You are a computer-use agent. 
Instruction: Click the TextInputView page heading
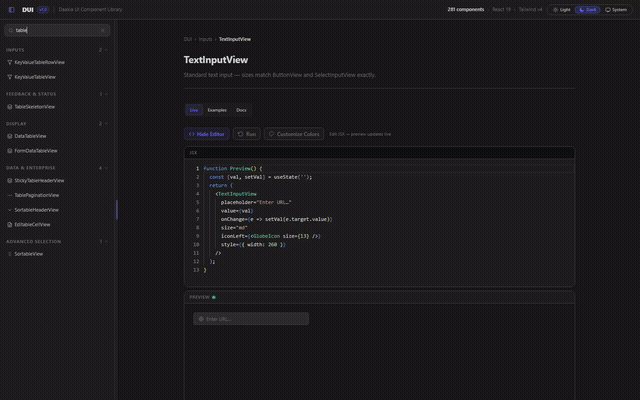pyautogui.click(x=216, y=60)
